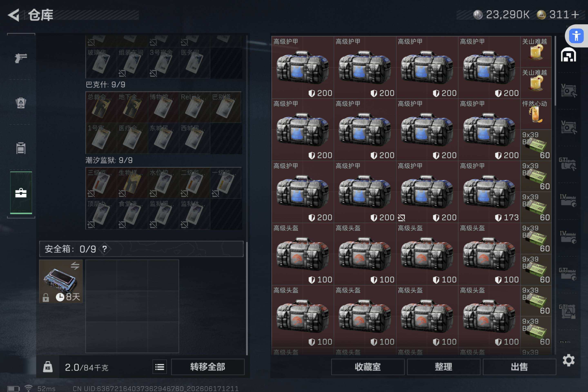Select the 顶层办 keycard
This screenshot has width=588, height=392.
[x=101, y=214]
